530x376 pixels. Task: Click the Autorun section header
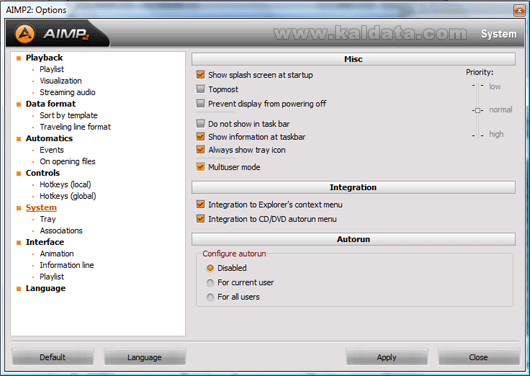pos(353,239)
